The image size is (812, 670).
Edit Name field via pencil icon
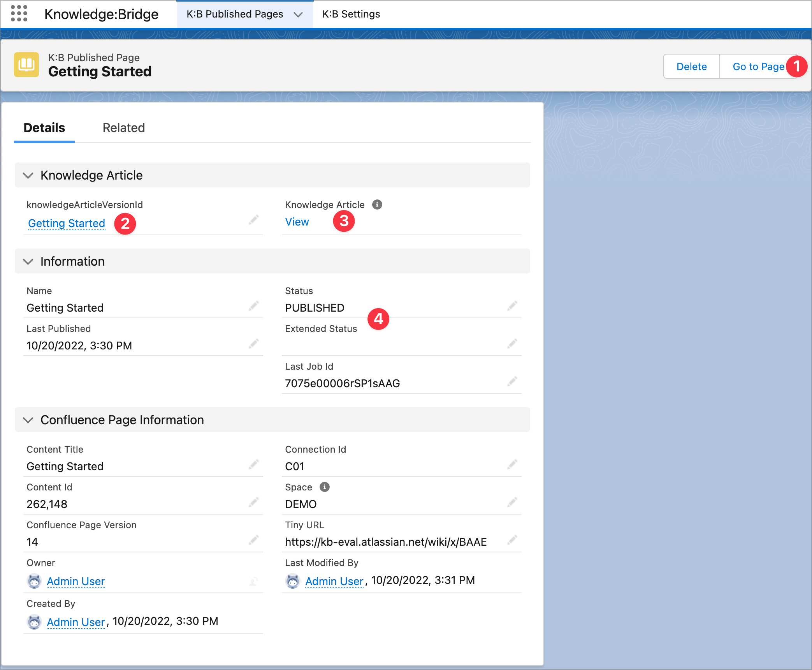(x=254, y=306)
